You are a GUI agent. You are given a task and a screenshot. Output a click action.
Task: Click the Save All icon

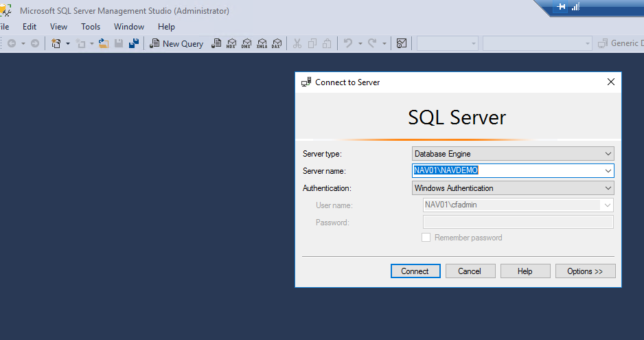pos(134,43)
